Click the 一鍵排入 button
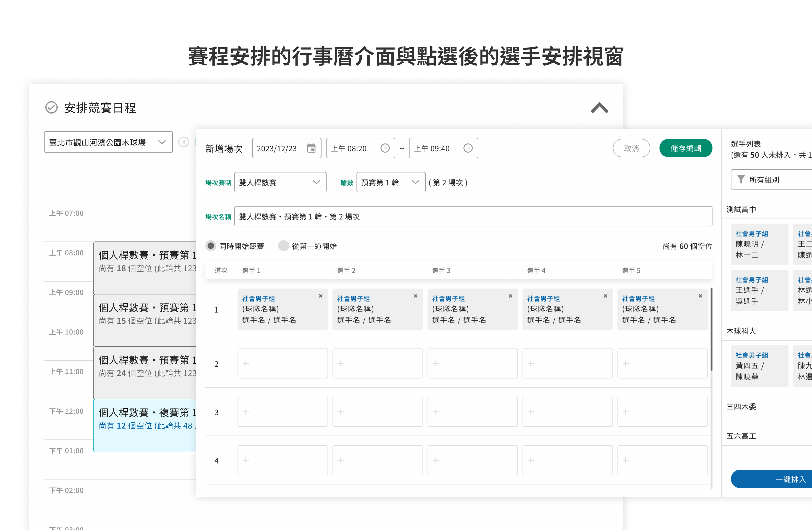 771,479
